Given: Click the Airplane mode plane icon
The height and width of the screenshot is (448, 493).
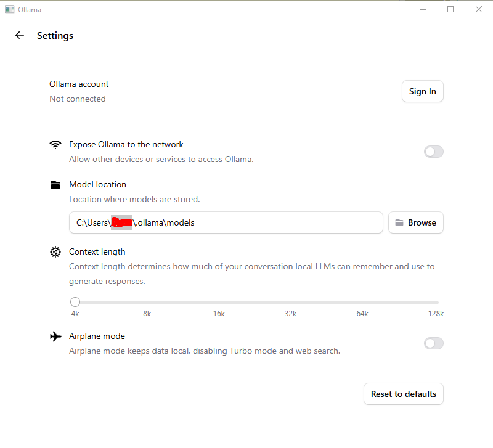Looking at the screenshot, I should (x=55, y=336).
